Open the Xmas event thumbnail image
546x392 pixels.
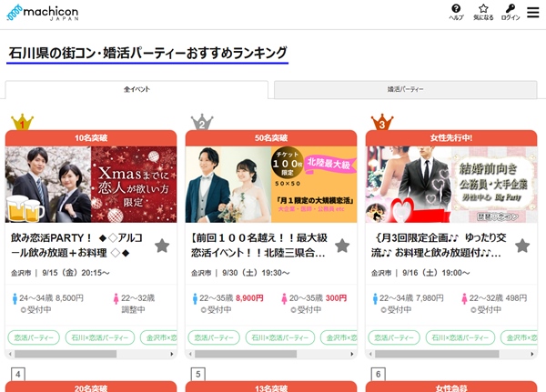pyautogui.click(x=91, y=185)
